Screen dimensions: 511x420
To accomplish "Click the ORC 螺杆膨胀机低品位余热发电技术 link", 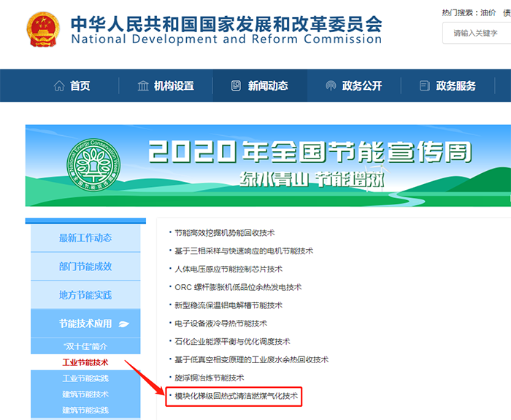I will pyautogui.click(x=238, y=287).
